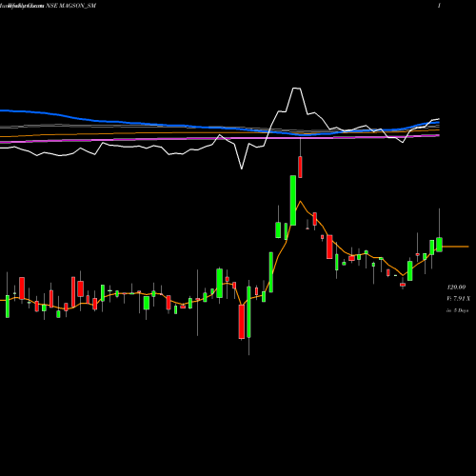Image resolution: width=476 pixels, height=476 pixels.
Task: Click the orange horizontal price marker at right edge
Action: (455, 247)
